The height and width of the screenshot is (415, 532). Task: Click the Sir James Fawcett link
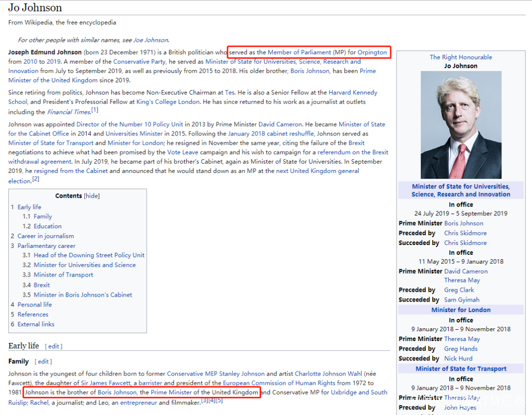(105, 383)
